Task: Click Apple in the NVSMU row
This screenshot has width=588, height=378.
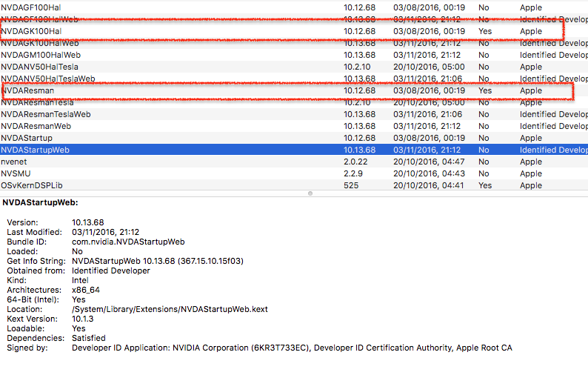Action: coord(531,173)
